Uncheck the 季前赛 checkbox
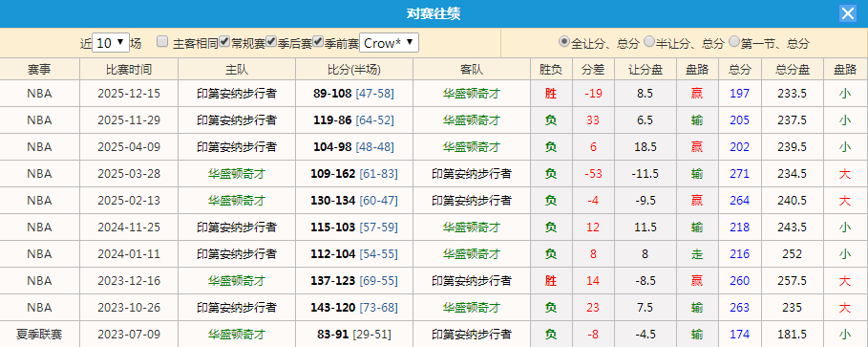The height and width of the screenshot is (347, 868). pyautogui.click(x=318, y=41)
